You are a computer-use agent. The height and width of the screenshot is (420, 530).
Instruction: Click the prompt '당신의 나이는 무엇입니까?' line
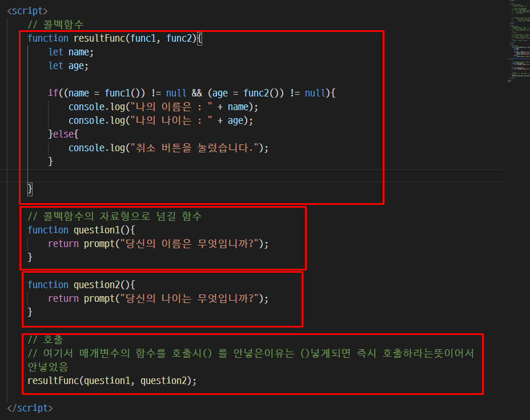(158, 298)
